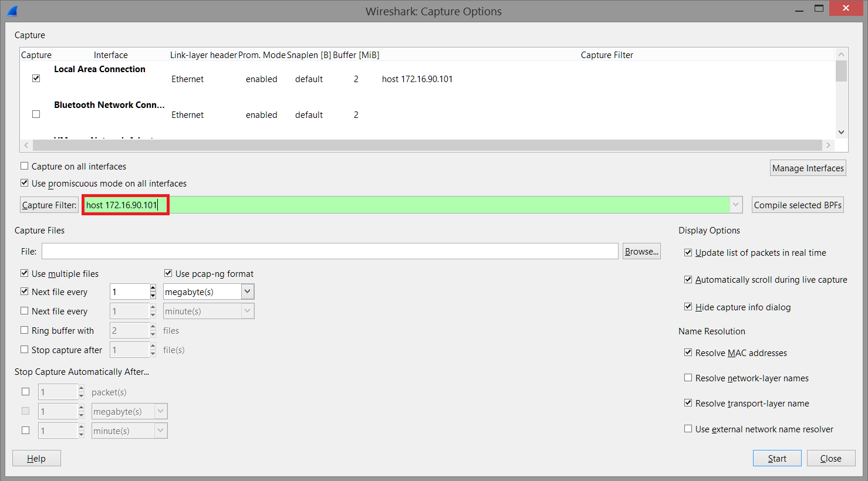The height and width of the screenshot is (481, 868).
Task: Click the interface list horizontal scroll left arrow
Action: 26,145
